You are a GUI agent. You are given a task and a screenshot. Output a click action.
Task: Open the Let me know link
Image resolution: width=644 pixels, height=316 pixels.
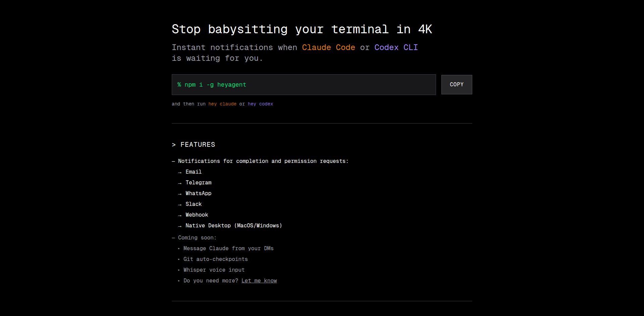259,281
